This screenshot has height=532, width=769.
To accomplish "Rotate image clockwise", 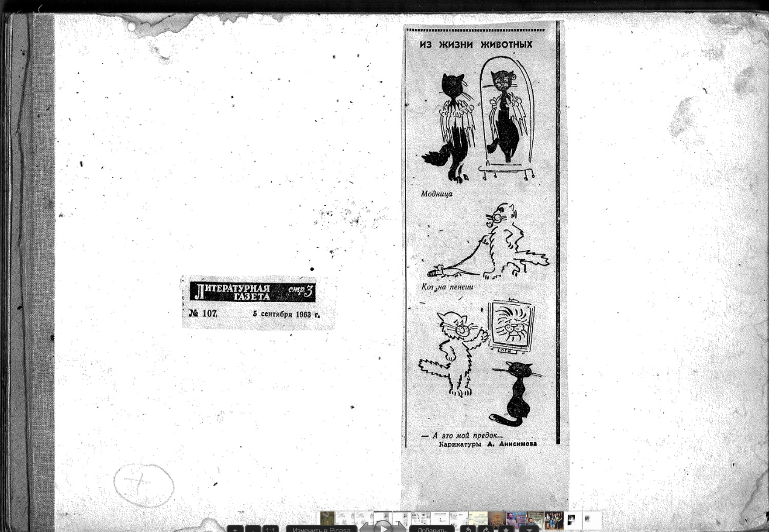I will click(x=485, y=529).
